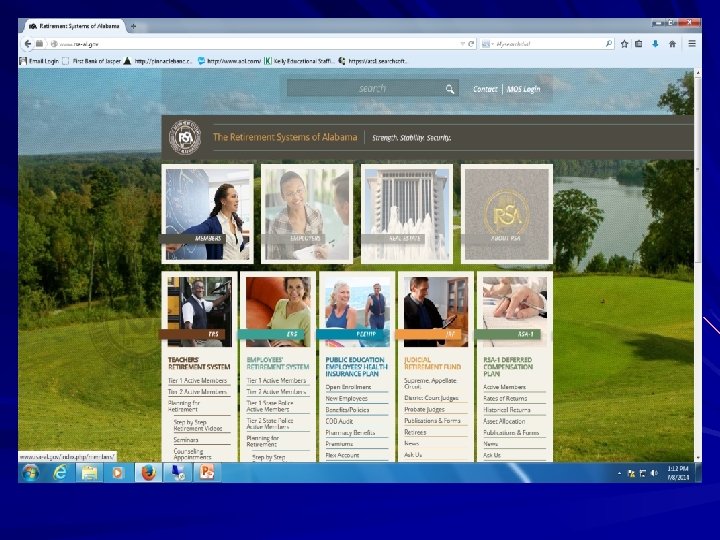Click the Members image tile
Viewport: 720px width, 540px height.
(x=208, y=214)
